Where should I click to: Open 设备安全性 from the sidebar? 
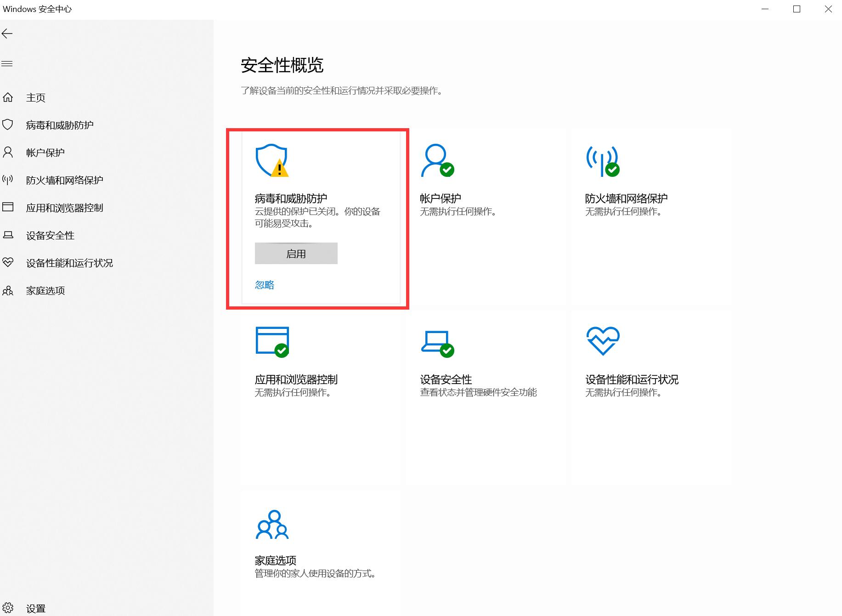click(50, 236)
